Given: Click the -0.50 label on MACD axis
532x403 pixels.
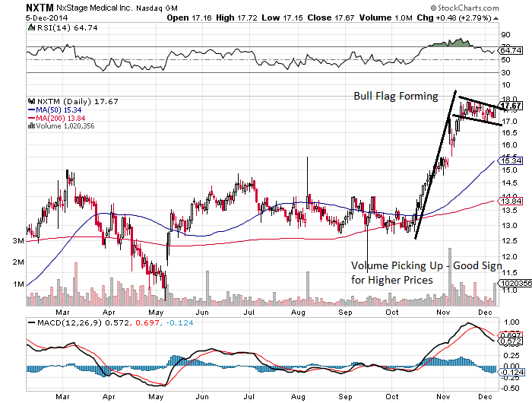Looking at the screenshot, I should tap(511, 389).
